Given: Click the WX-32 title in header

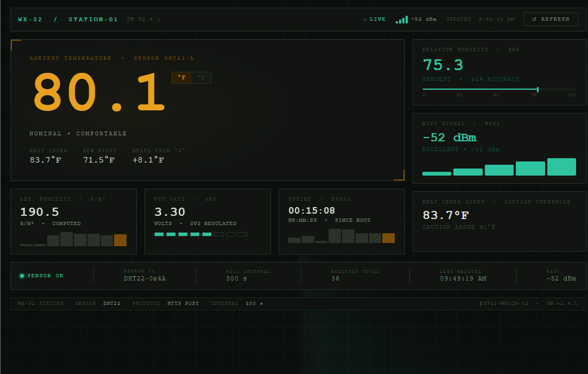Looking at the screenshot, I should click(30, 19).
